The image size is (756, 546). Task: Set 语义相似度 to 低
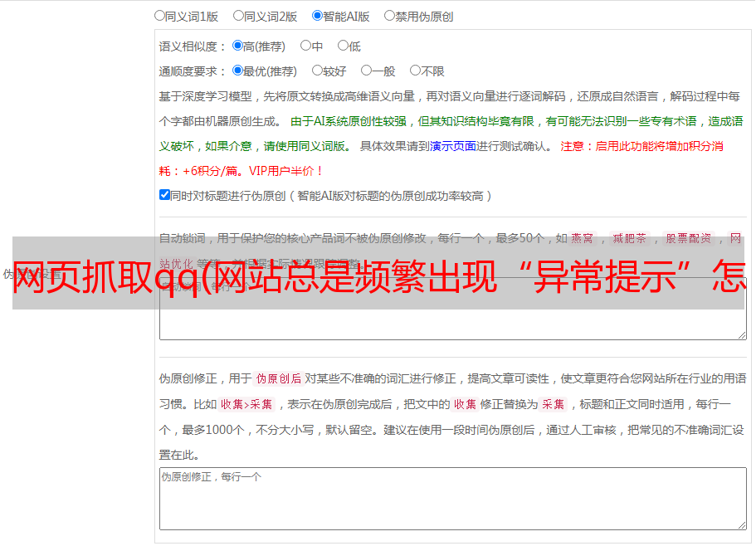tap(344, 46)
